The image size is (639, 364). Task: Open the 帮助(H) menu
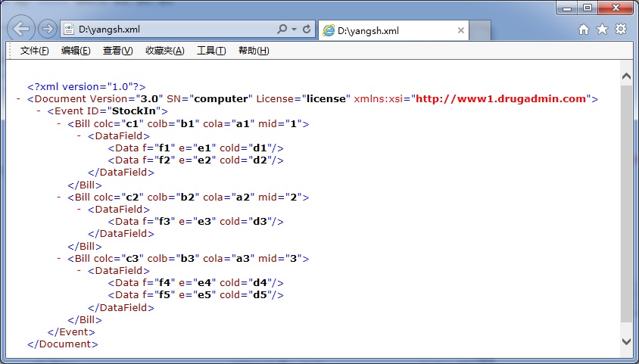tap(254, 51)
